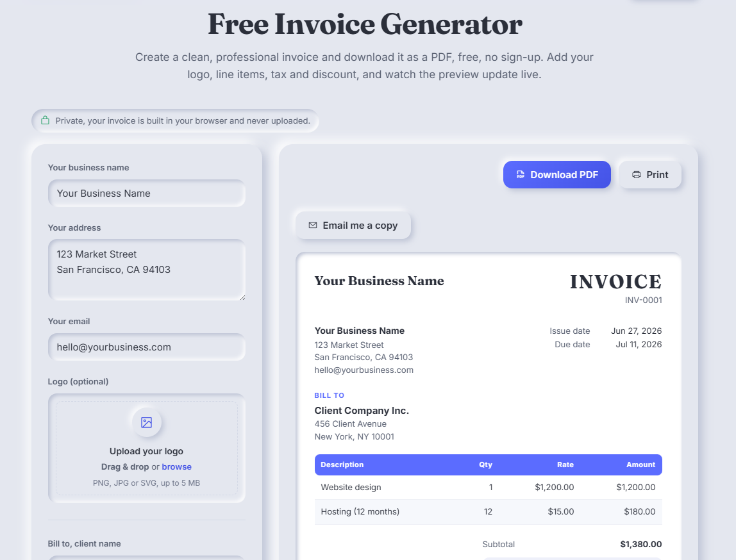Click the Hosting (12 months) row
The height and width of the screenshot is (560, 736).
coord(488,512)
